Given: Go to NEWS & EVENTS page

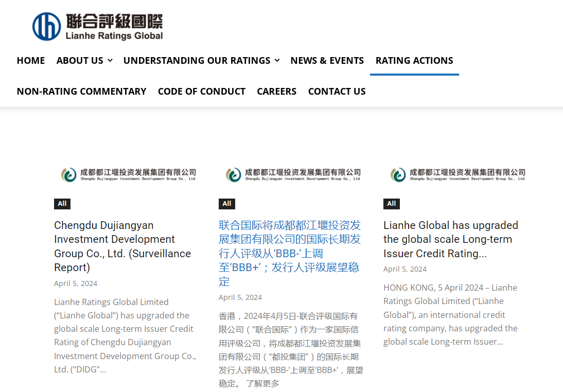Looking at the screenshot, I should point(327,60).
